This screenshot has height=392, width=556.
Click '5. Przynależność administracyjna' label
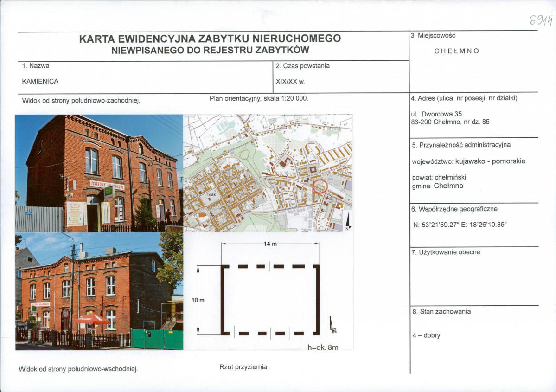click(x=461, y=145)
